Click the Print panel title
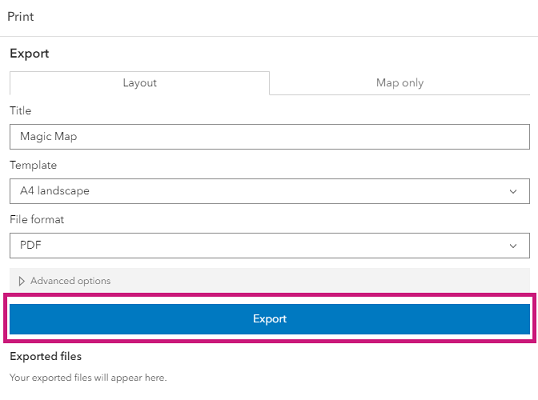The image size is (538, 400). tap(21, 17)
